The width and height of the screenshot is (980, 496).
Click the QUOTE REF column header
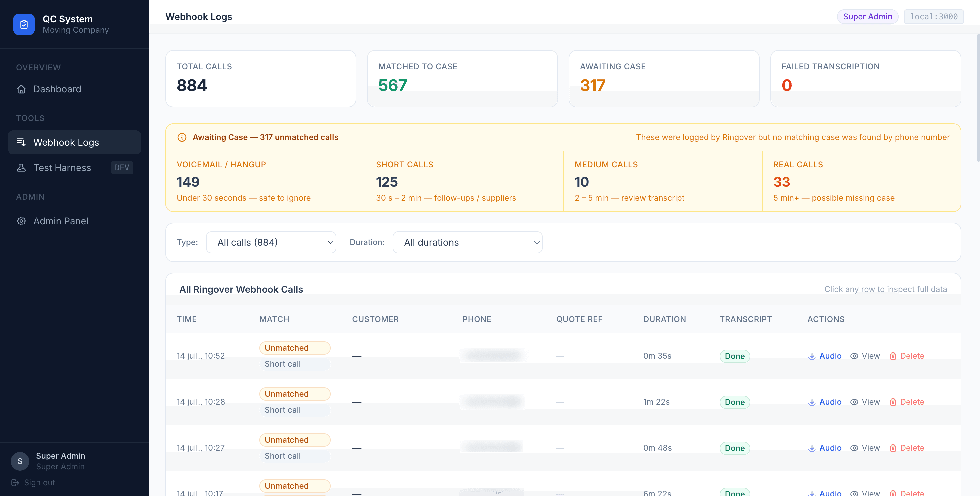(579, 319)
